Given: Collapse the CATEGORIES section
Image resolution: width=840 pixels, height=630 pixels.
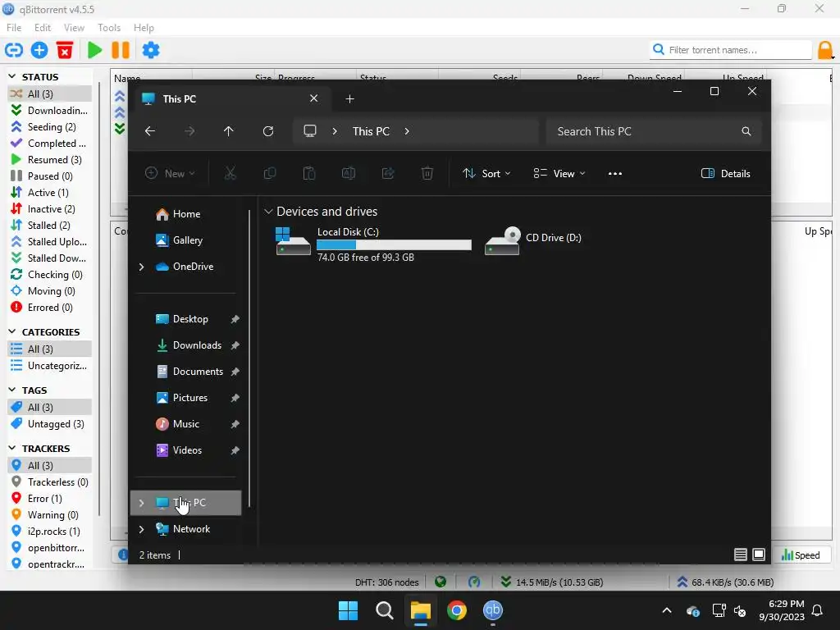Looking at the screenshot, I should pos(12,331).
